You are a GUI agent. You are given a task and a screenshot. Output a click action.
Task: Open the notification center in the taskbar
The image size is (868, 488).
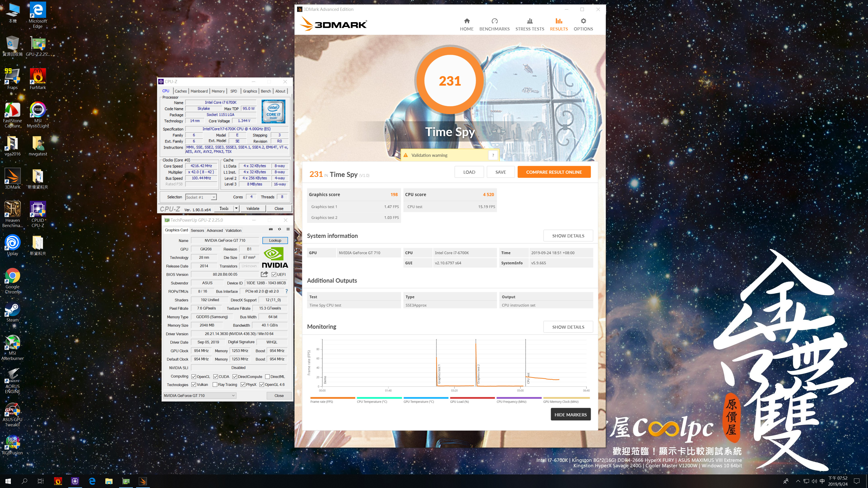(857, 481)
